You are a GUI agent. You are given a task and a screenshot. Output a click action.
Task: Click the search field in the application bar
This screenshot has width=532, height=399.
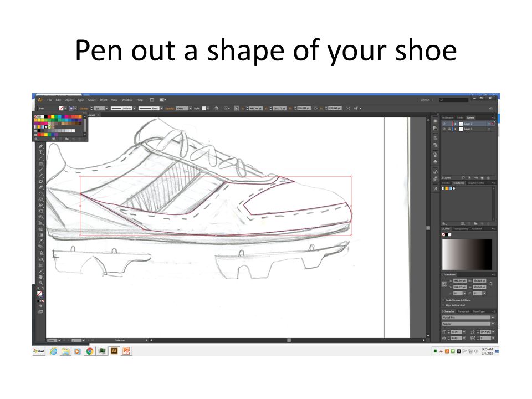point(454,100)
